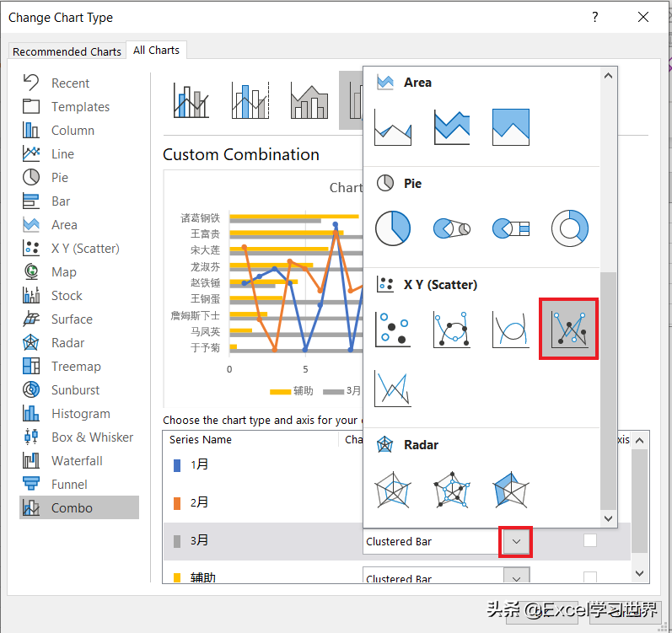Viewport: 672px width, 633px height.
Task: Click the chart gallery scroll up arrow
Action: pos(608,76)
